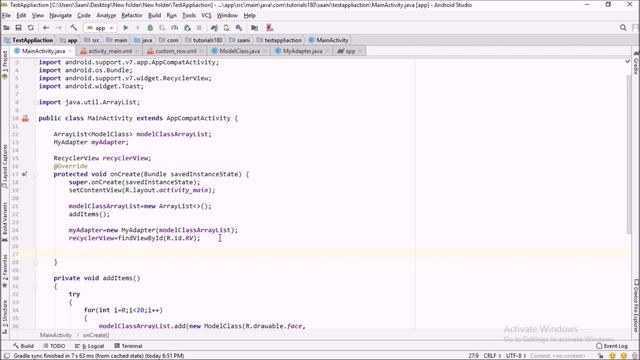The width and height of the screenshot is (640, 360).
Task: Open the View menu
Action: [x=38, y=15]
